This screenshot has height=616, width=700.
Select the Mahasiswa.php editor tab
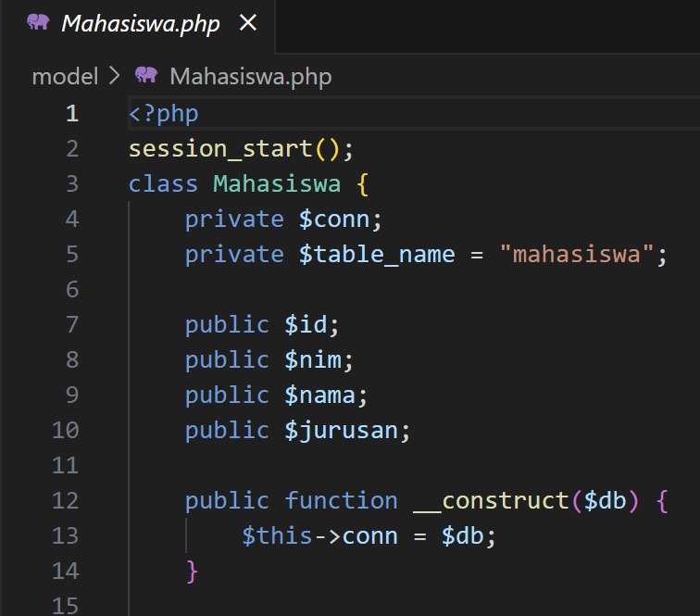tap(141, 24)
